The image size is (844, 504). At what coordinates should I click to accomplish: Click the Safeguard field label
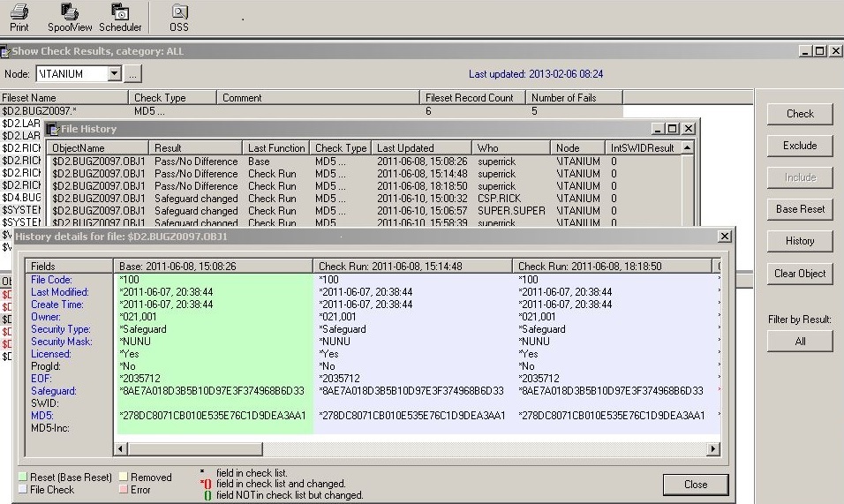(x=54, y=391)
